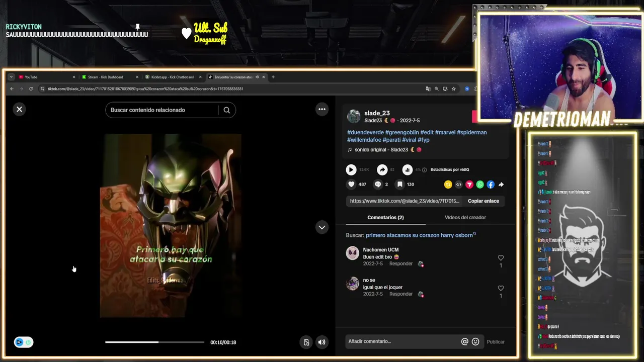Open the tab search dropdown arrow
This screenshot has width=644, height=362.
pyautogui.click(x=11, y=77)
